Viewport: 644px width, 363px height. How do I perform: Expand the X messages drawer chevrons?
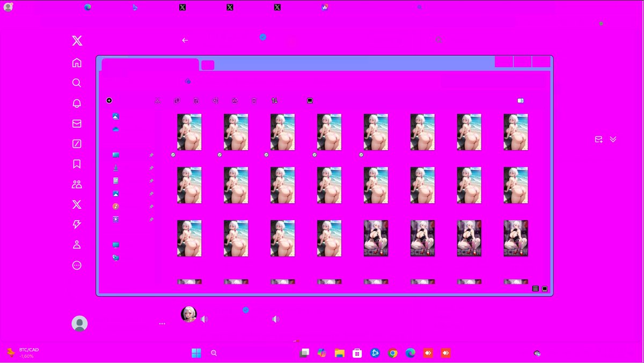613,139
